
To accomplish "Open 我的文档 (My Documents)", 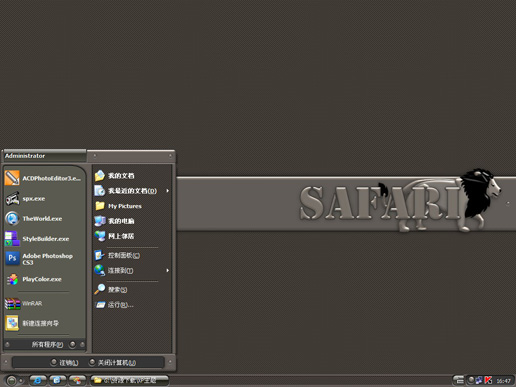I will (132, 176).
